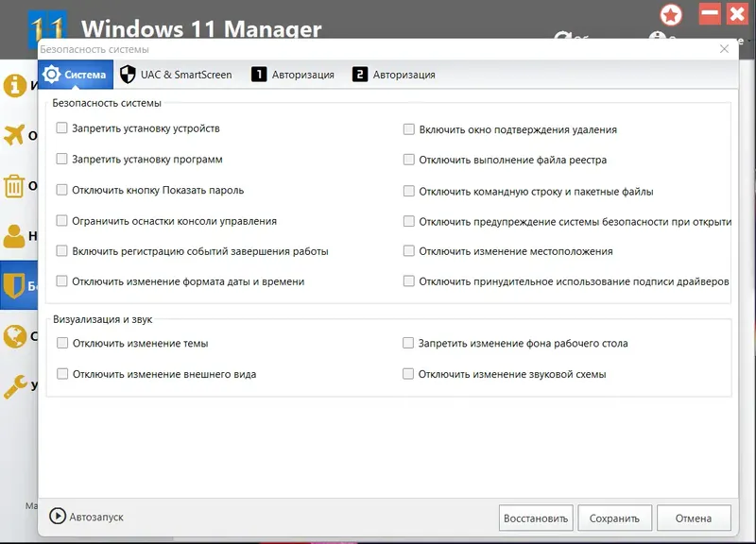
Task: Check Отключить кнопку Показать пароль
Action: point(61,190)
